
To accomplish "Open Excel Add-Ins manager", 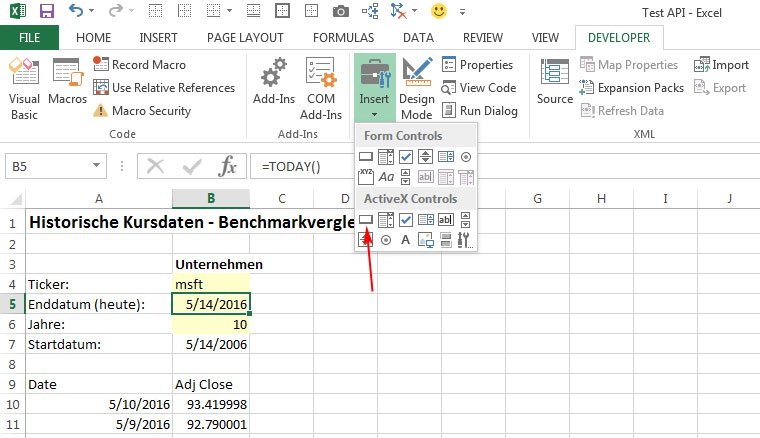I will pyautogui.click(x=274, y=81).
